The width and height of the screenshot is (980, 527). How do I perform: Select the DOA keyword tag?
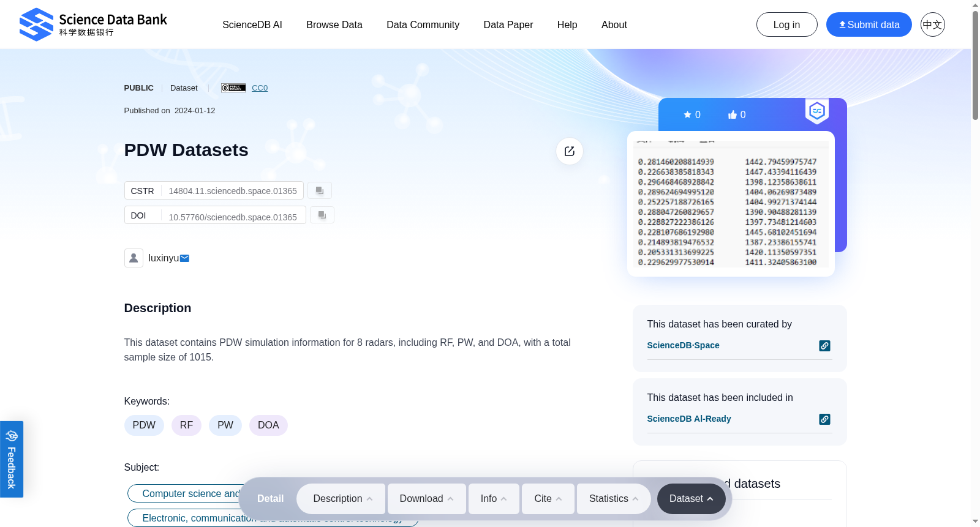[268, 425]
